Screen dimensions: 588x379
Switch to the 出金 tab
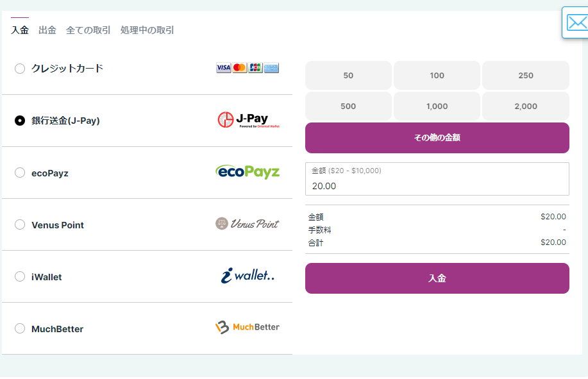pyautogui.click(x=47, y=30)
